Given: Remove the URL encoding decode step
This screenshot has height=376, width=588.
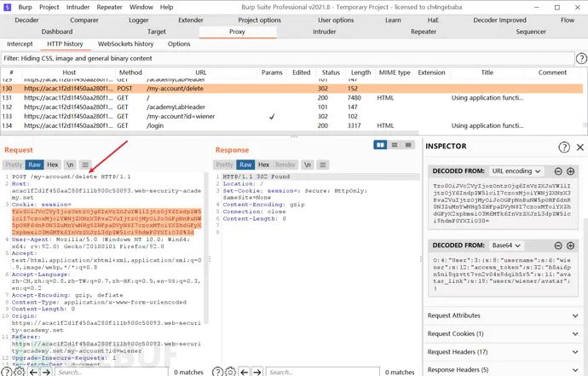Looking at the screenshot, I should (558, 171).
